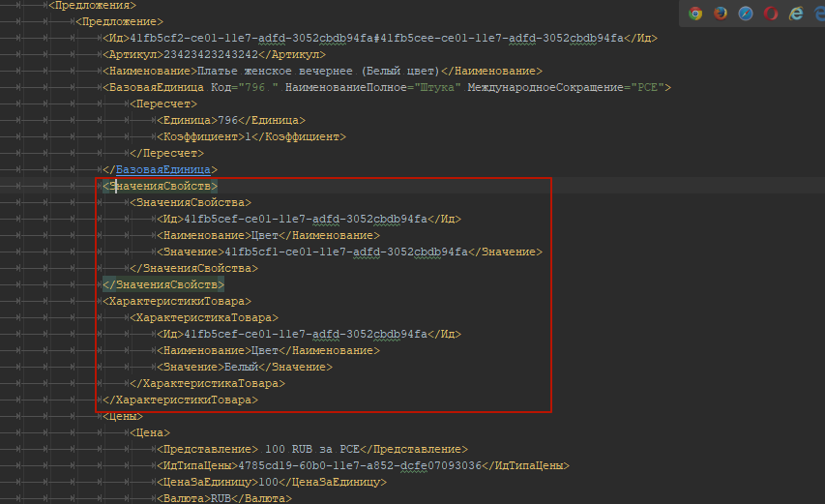
Task: Click the text Платье женское вечернее
Action: [275, 71]
